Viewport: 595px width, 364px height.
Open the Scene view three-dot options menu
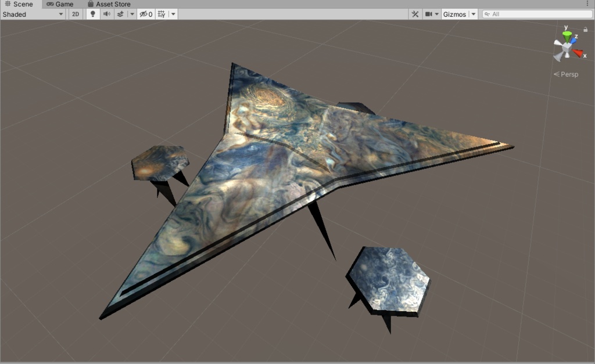[x=588, y=4]
